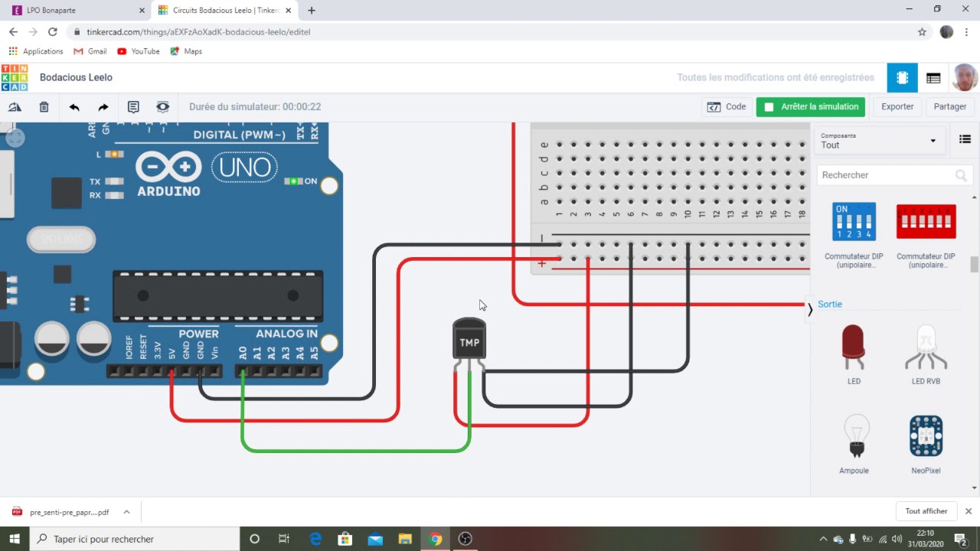980x551 pixels.
Task: Open File Explorer from taskbar
Action: (405, 539)
